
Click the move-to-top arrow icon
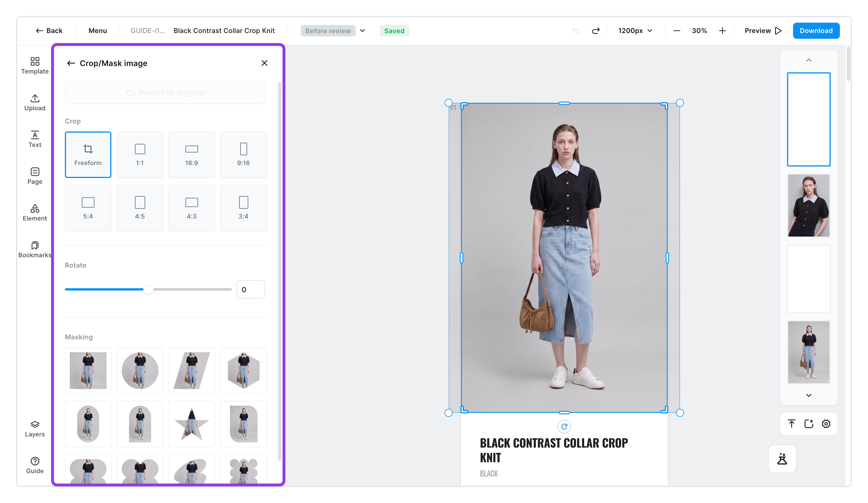pyautogui.click(x=792, y=423)
